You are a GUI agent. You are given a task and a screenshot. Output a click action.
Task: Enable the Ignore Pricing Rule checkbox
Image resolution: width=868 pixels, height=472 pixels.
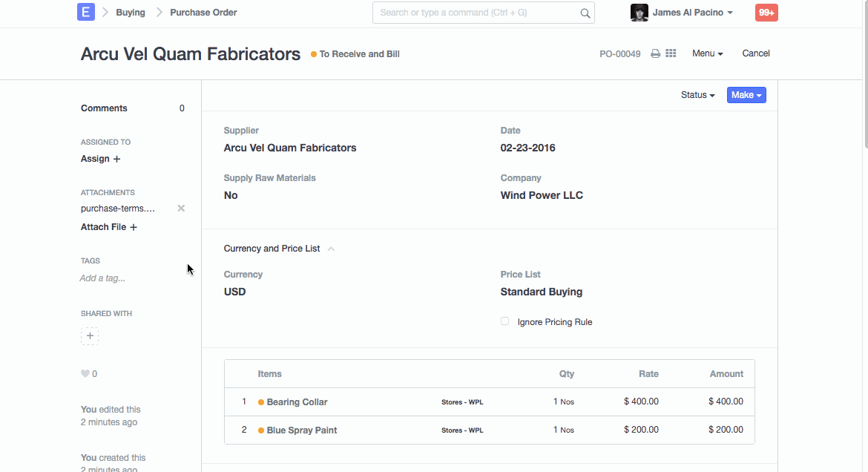[504, 321]
